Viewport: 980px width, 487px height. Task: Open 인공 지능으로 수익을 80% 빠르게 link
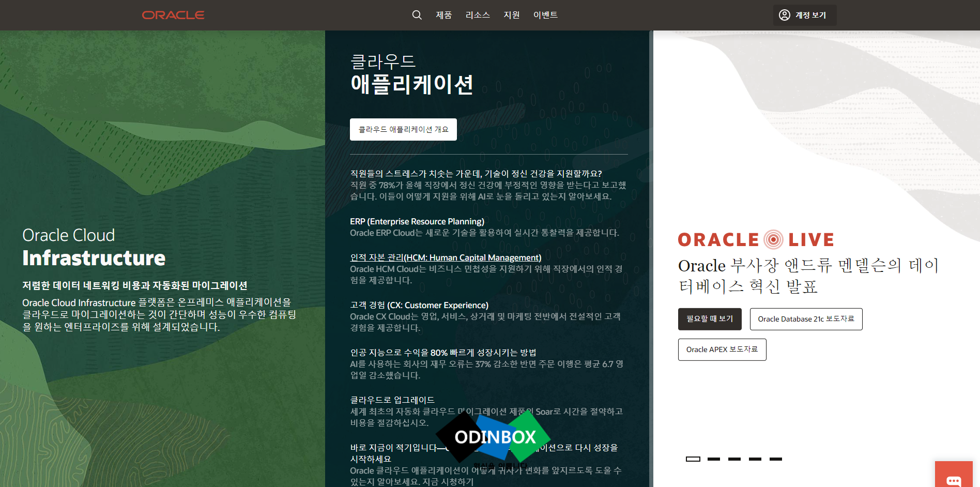443,352
